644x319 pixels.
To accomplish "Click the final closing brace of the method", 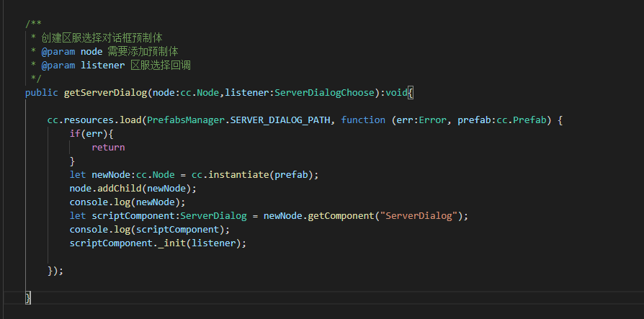I will pyautogui.click(x=28, y=297).
